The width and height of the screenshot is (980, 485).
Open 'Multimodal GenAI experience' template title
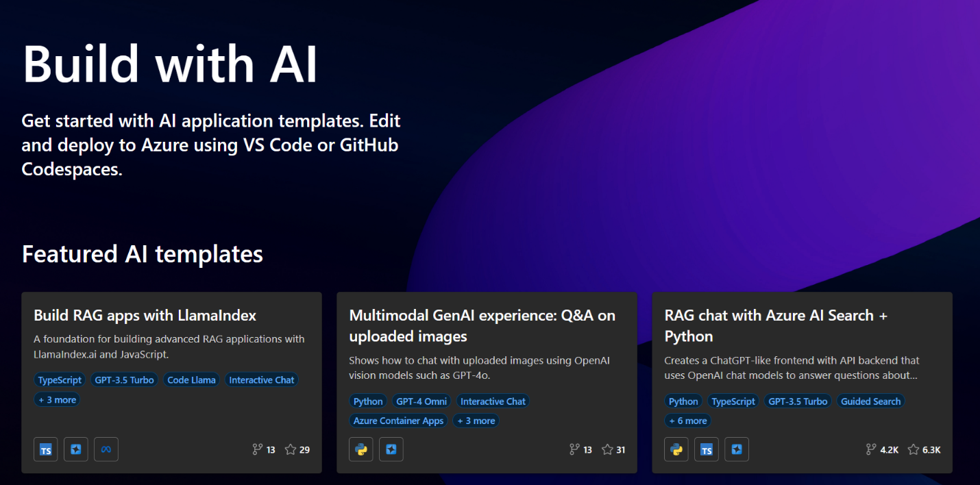point(482,325)
